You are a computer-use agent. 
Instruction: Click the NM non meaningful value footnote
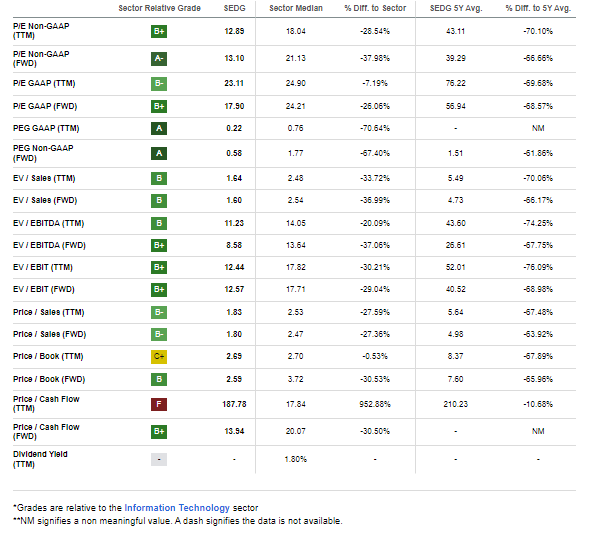(x=178, y=521)
